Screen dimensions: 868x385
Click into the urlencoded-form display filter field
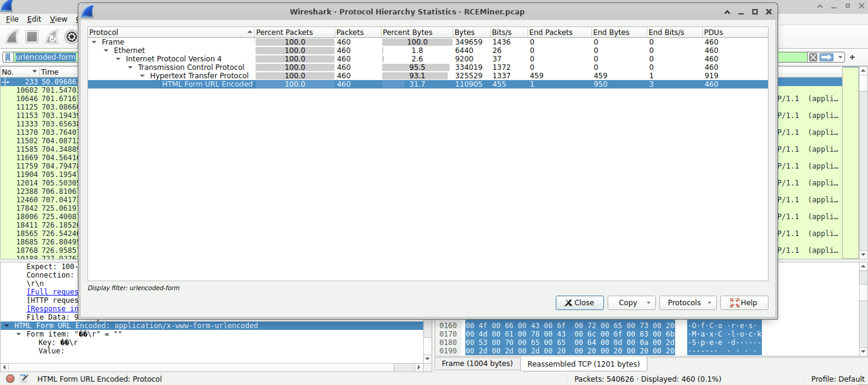(x=46, y=57)
